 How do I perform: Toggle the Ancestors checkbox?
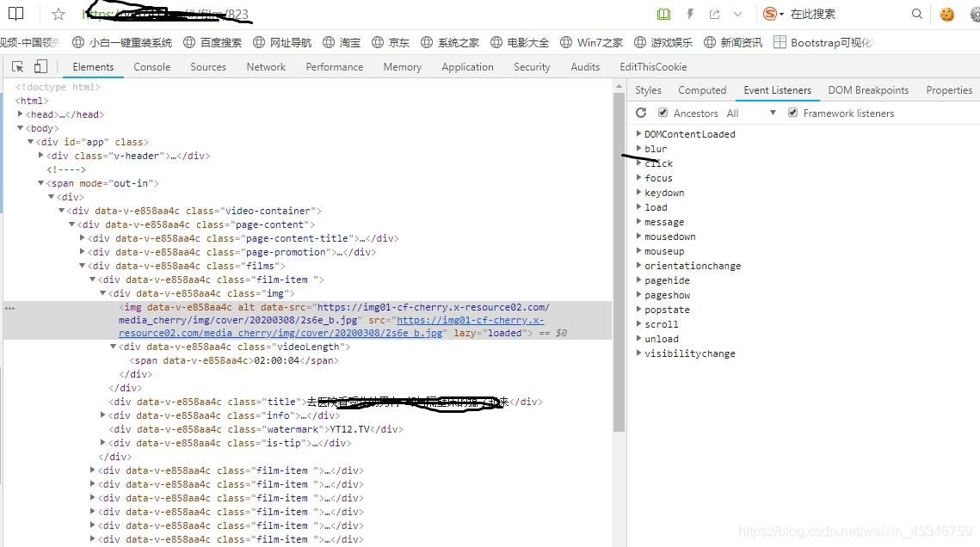[663, 113]
